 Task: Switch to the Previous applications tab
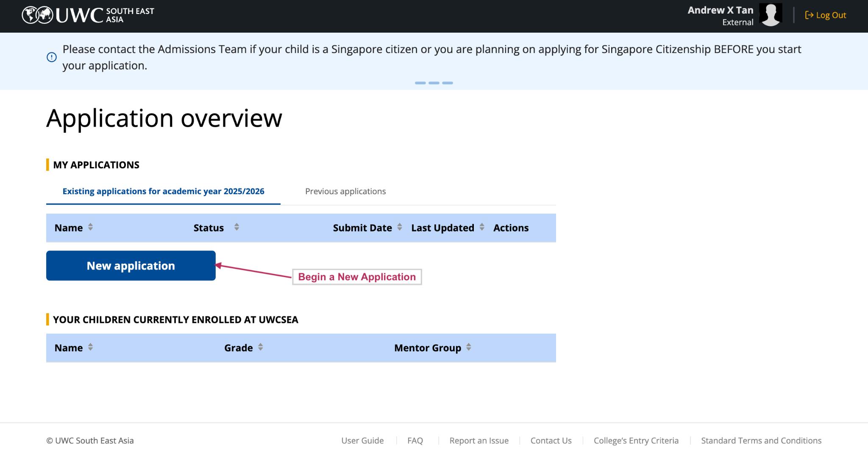[x=345, y=191]
